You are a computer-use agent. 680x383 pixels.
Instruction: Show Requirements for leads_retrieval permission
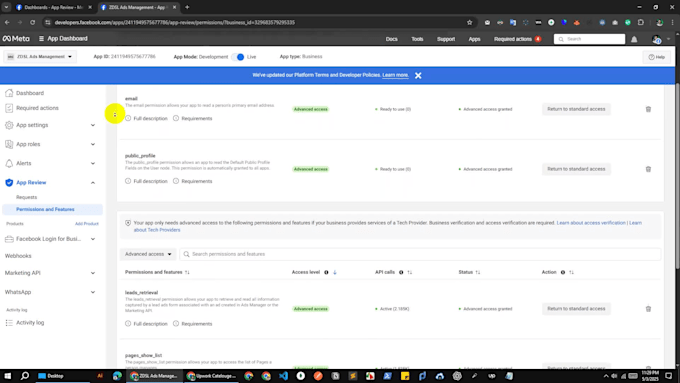tap(193, 324)
